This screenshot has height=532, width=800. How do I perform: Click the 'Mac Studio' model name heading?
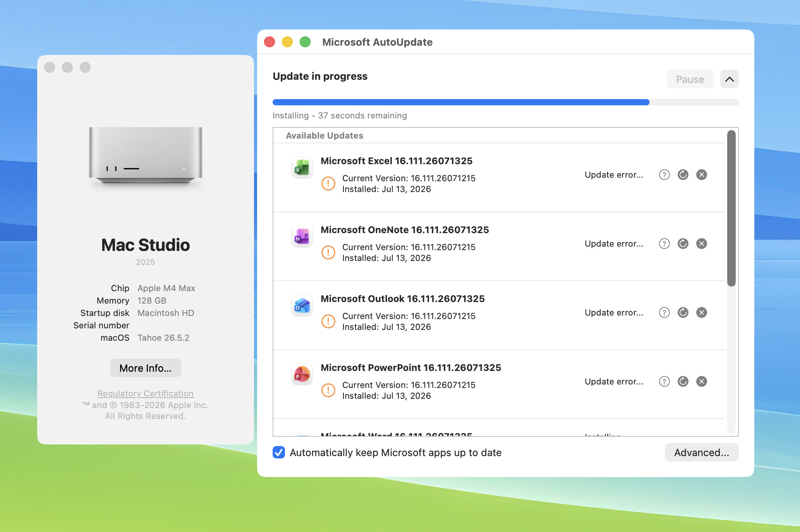[146, 245]
